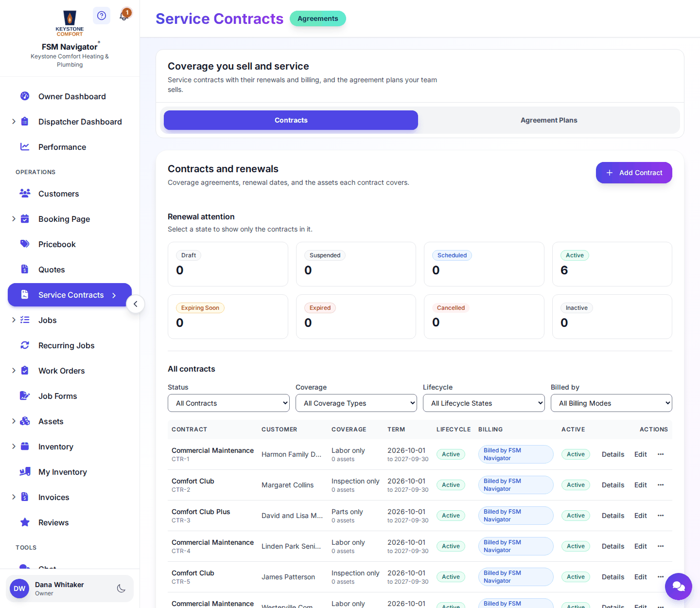Open more actions for CTR-5 row
Screen dimensions: 700x608
tap(661, 577)
